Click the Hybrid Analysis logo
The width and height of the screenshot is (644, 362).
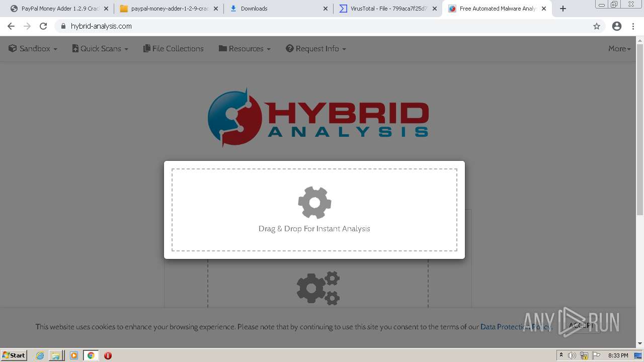318,118
